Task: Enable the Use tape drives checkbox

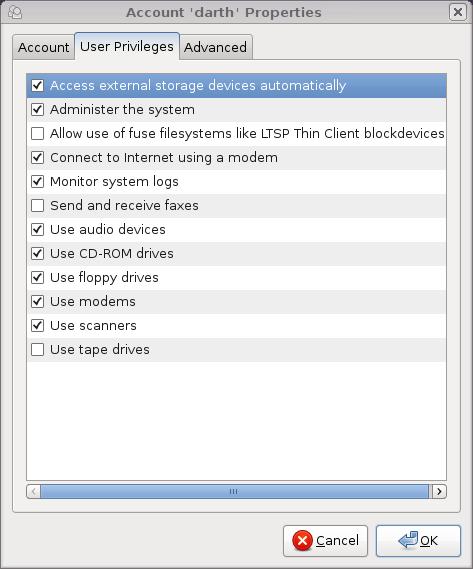Action: point(37,349)
